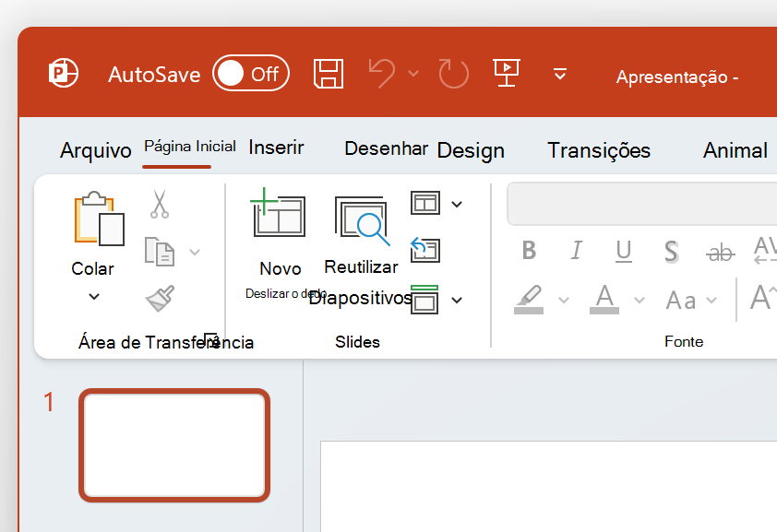Open Customize Quick Access Toolbar dropdown
777x532 pixels.
pyautogui.click(x=560, y=74)
